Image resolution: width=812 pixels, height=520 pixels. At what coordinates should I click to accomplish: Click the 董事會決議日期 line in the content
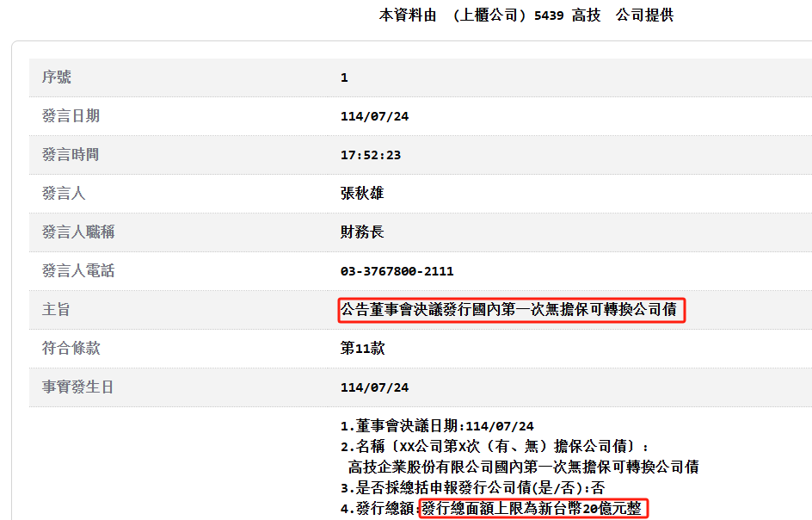(x=437, y=426)
